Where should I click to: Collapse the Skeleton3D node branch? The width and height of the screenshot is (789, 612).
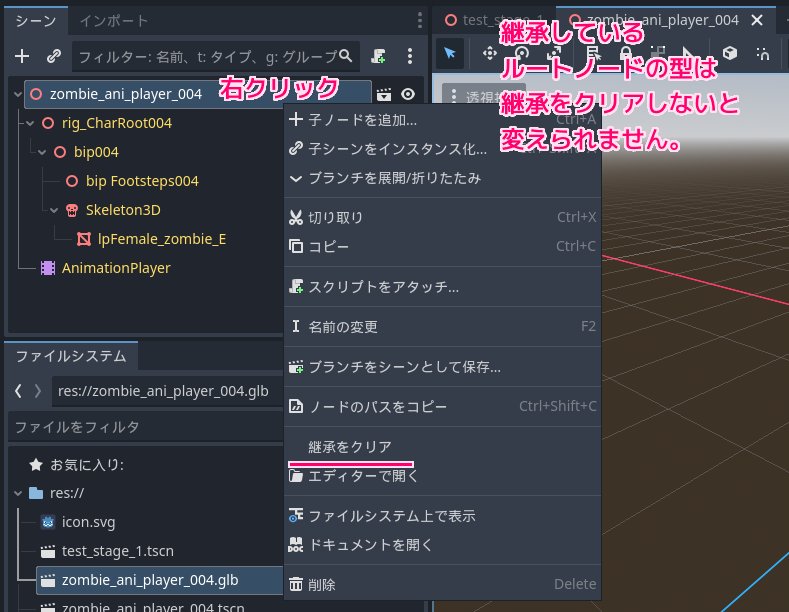[x=54, y=210]
